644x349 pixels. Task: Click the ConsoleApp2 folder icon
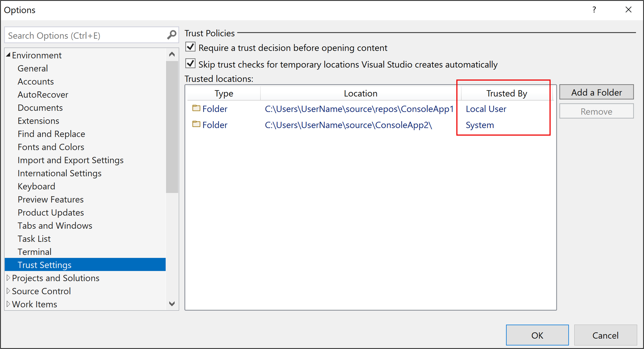pyautogui.click(x=196, y=125)
